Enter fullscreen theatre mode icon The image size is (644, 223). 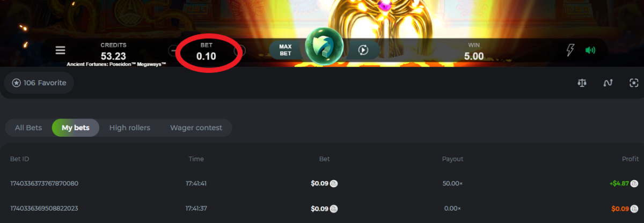[x=634, y=83]
